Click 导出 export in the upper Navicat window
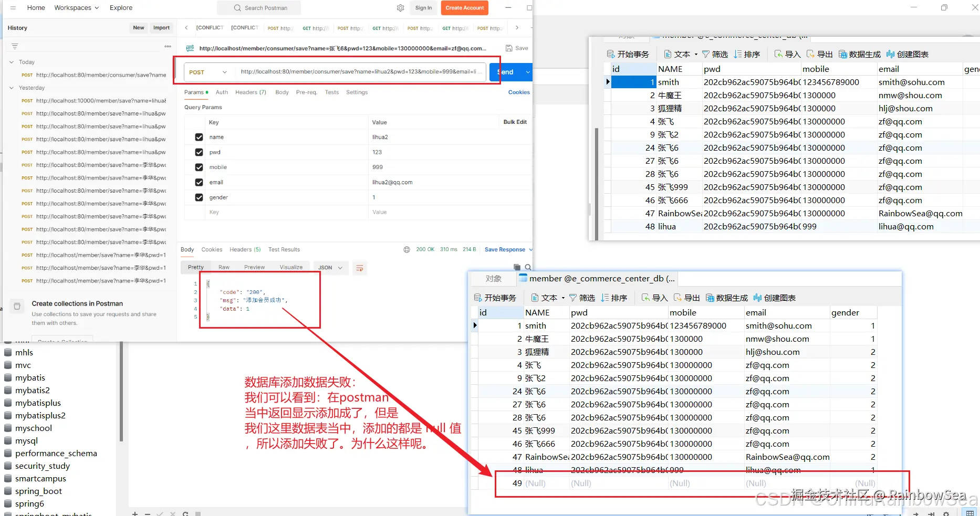The width and height of the screenshot is (980, 516). click(x=819, y=54)
